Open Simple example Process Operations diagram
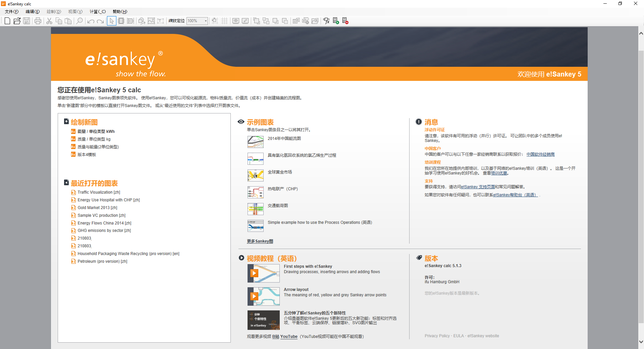 click(x=320, y=222)
